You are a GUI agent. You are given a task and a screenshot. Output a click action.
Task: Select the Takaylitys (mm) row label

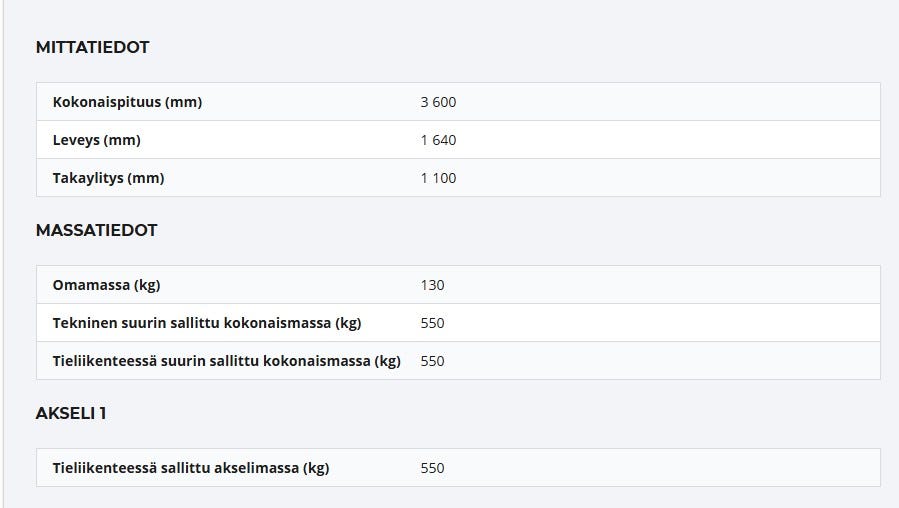[x=108, y=178]
